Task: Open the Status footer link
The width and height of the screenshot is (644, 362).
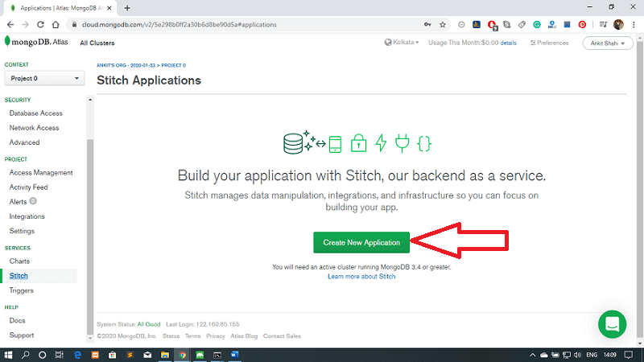Action: click(171, 336)
